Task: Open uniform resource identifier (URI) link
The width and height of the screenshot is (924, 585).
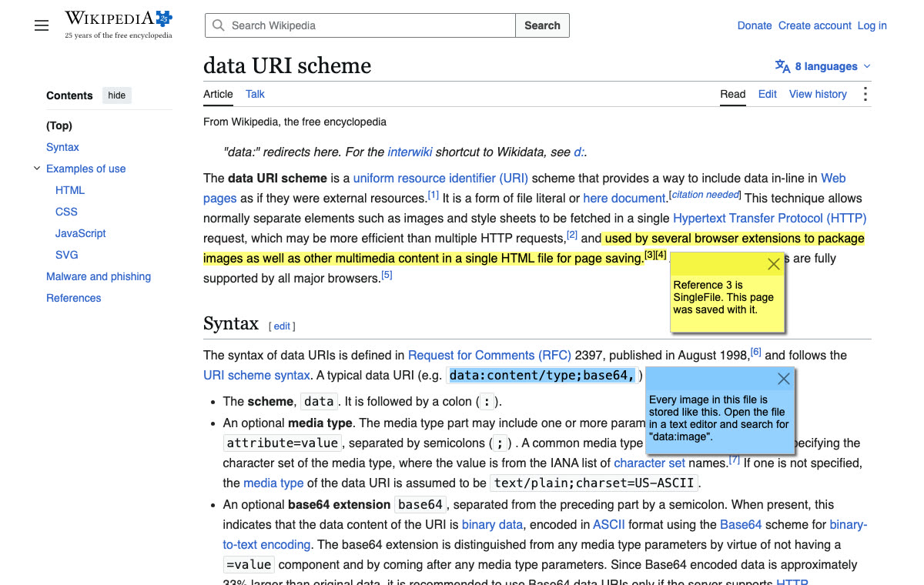Action: tap(440, 178)
